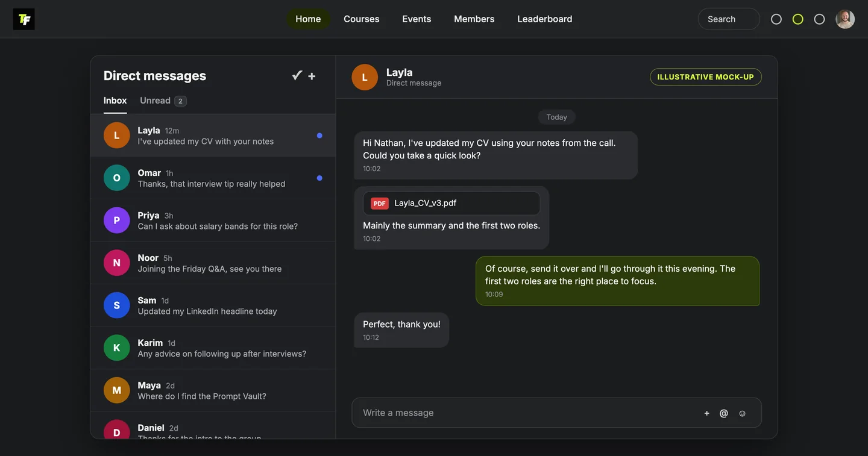Click the Search field in the top bar
This screenshot has width=868, height=456.
[729, 19]
